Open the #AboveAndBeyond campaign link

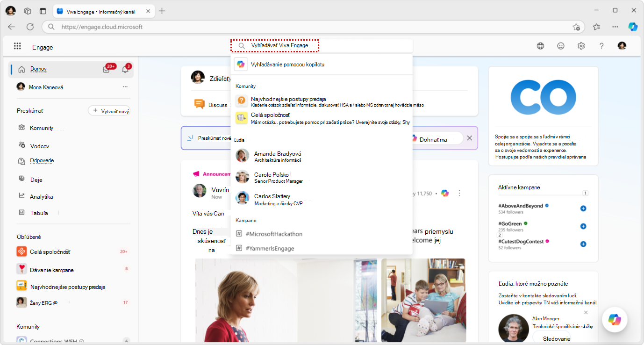(x=521, y=206)
